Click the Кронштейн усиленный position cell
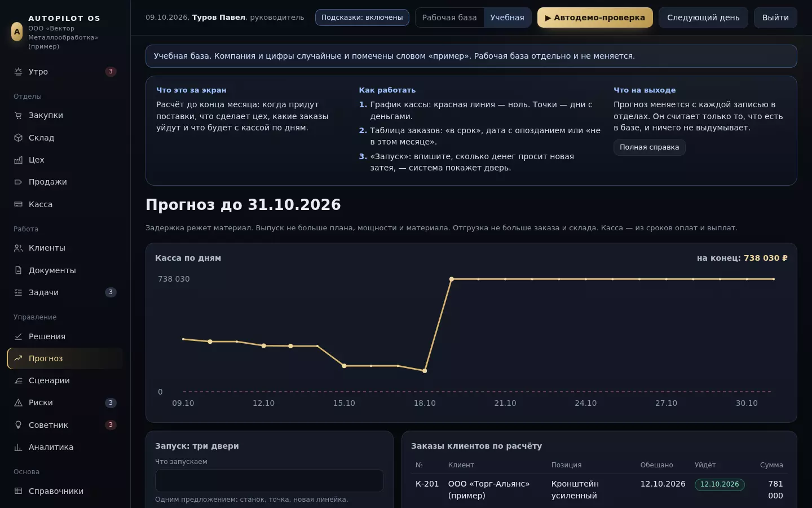Viewport: 812px width, 508px height. pyautogui.click(x=575, y=490)
